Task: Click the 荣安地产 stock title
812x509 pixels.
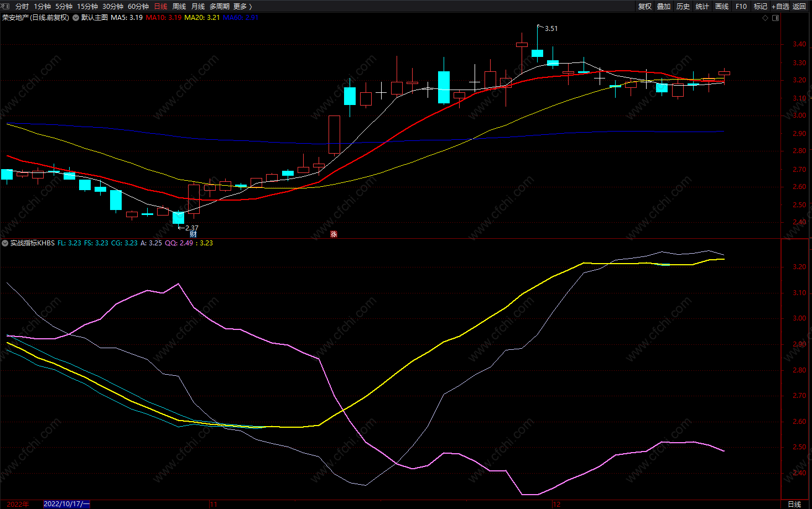Action: click(x=35, y=18)
